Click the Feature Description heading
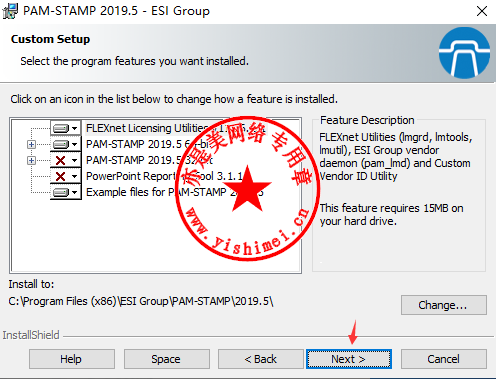This screenshot has height=379, width=496. pos(367,120)
